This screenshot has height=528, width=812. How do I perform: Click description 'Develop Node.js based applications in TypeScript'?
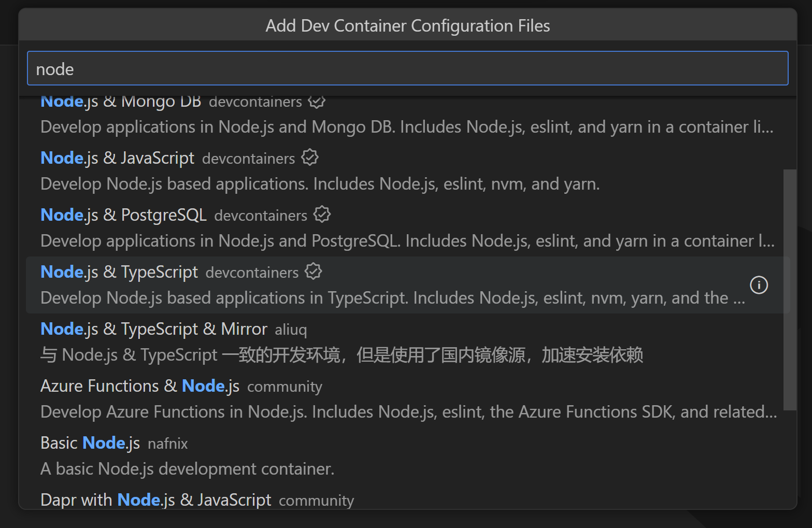point(393,298)
